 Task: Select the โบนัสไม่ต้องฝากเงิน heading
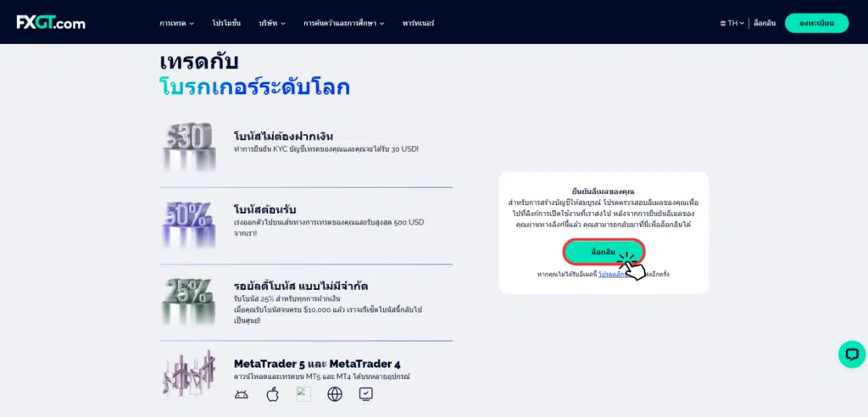pyautogui.click(x=283, y=136)
